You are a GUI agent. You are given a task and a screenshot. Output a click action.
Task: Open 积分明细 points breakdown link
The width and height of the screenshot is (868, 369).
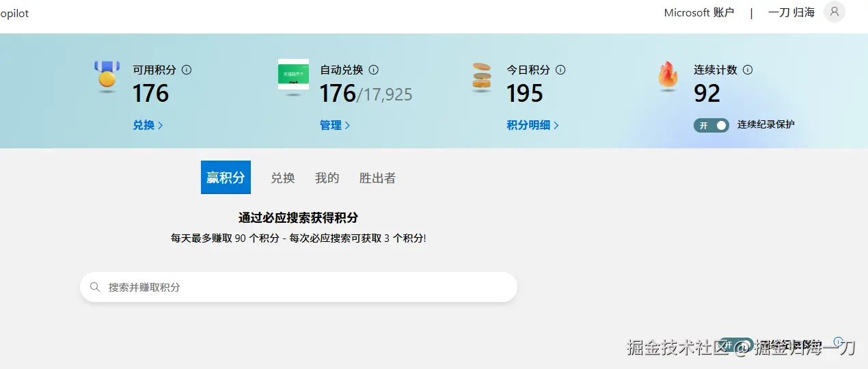click(x=533, y=125)
